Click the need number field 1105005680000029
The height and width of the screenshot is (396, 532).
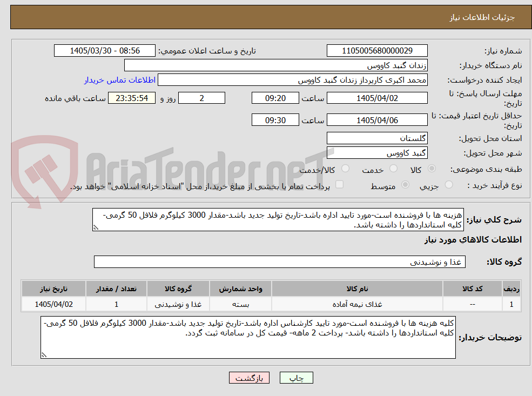point(377,51)
